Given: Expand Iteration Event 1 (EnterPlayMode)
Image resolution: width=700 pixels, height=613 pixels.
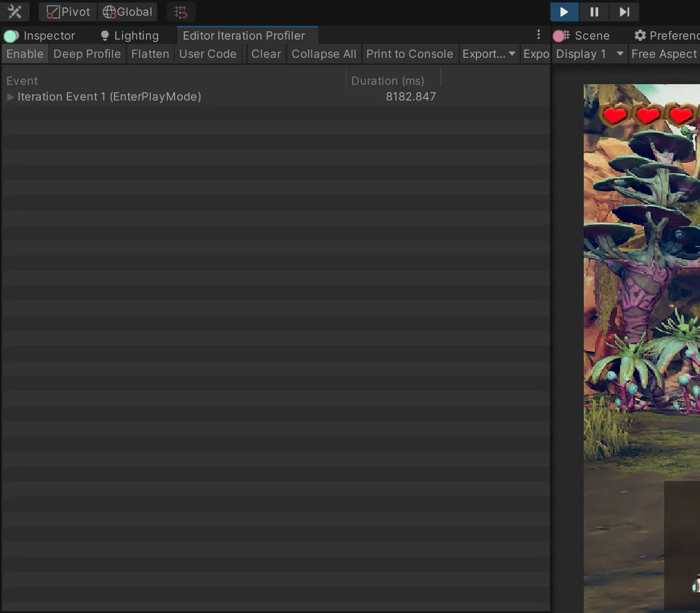Looking at the screenshot, I should (x=10, y=97).
